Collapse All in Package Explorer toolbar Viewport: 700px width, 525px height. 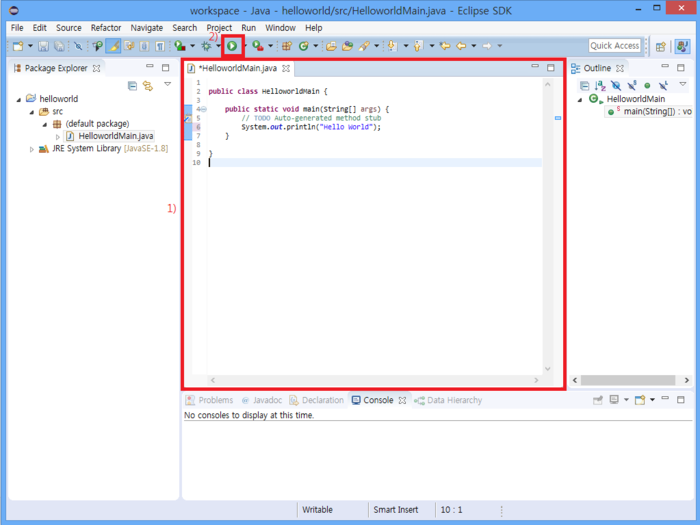point(133,86)
